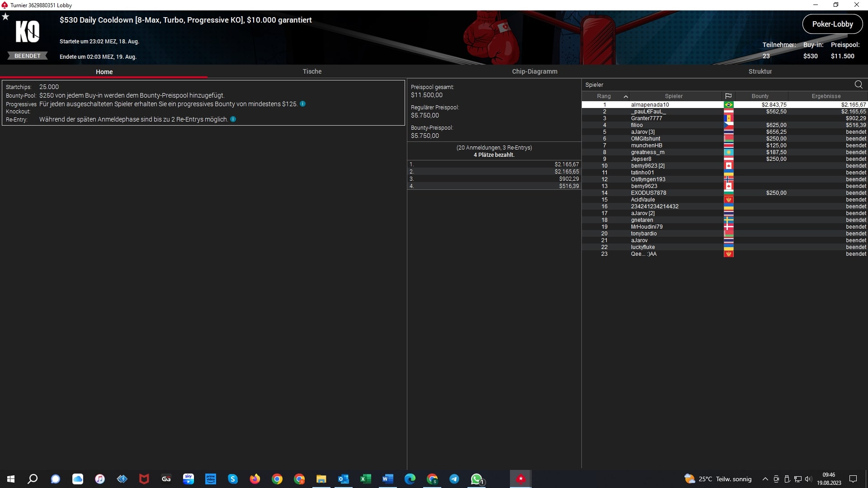Viewport: 868px width, 488px height.
Task: Sort players by Rang column arrow
Action: (x=626, y=96)
